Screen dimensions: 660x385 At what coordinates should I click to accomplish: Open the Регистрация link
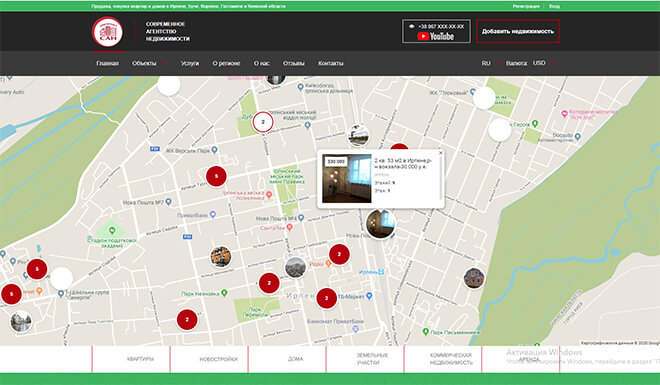(x=526, y=6)
